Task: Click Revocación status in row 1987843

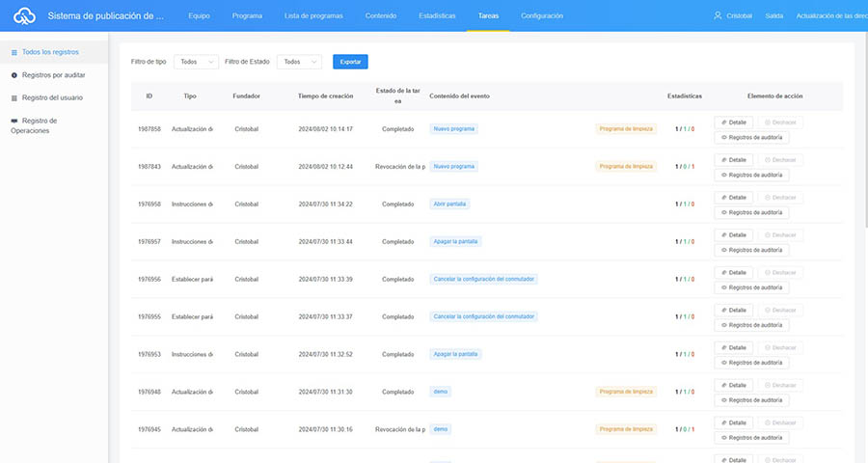Action: (x=400, y=167)
